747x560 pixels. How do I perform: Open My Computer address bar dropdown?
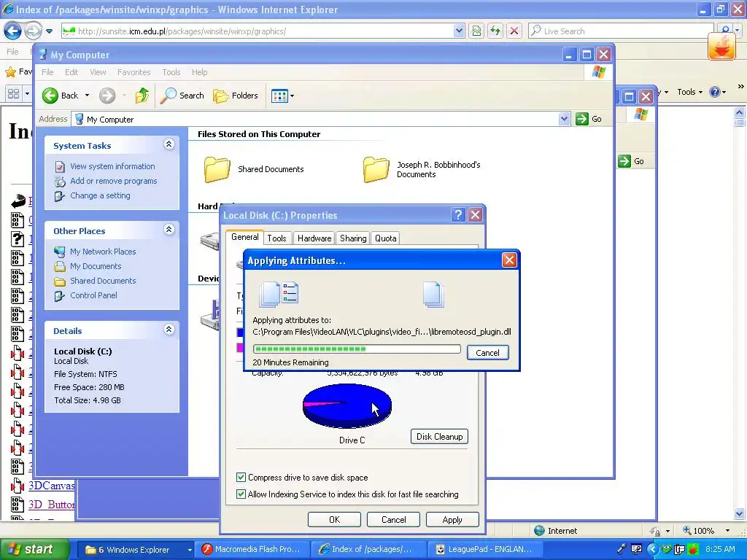[x=564, y=119]
